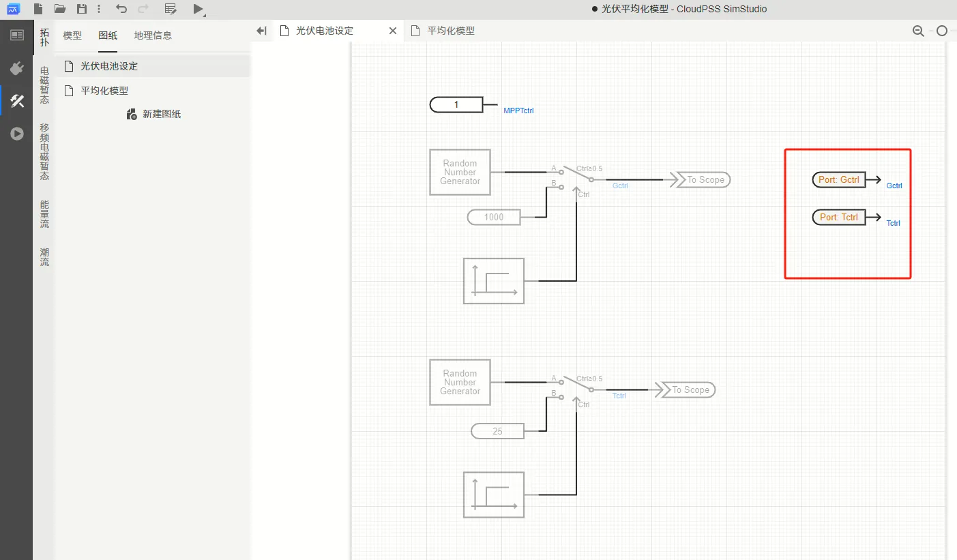The image size is (957, 560).
Task: Select the 能量流 vertical tab
Action: tap(44, 213)
